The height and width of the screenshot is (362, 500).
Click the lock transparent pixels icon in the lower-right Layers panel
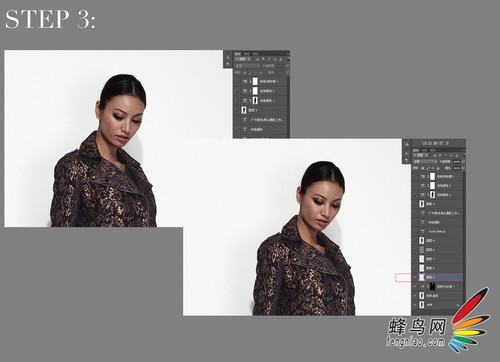(422, 168)
